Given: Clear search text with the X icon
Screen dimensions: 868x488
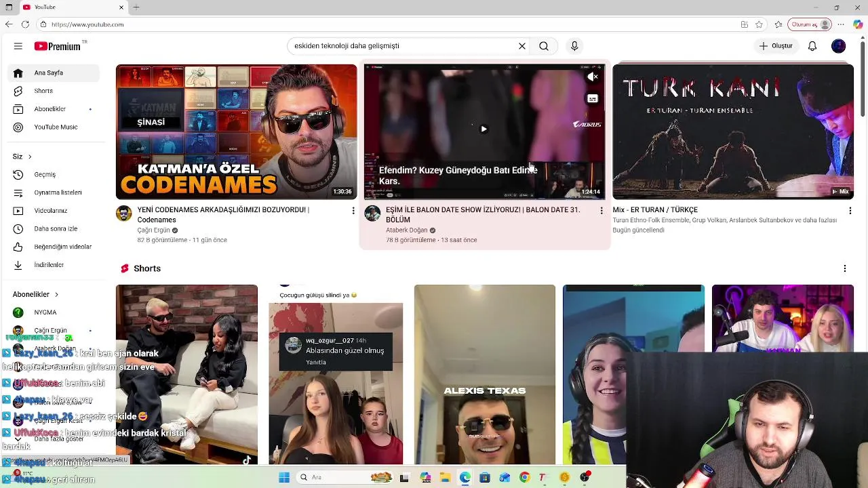Looking at the screenshot, I should (522, 46).
